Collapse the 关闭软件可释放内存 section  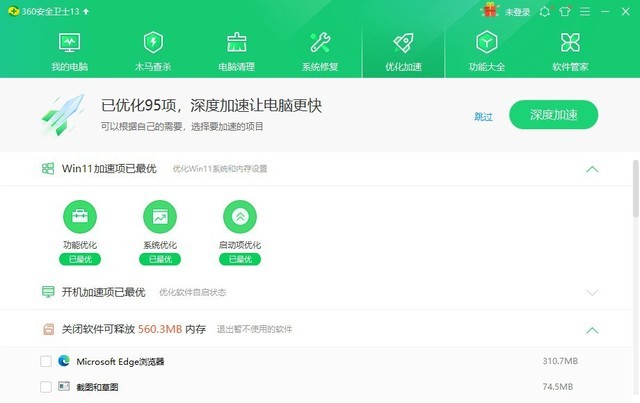click(592, 330)
